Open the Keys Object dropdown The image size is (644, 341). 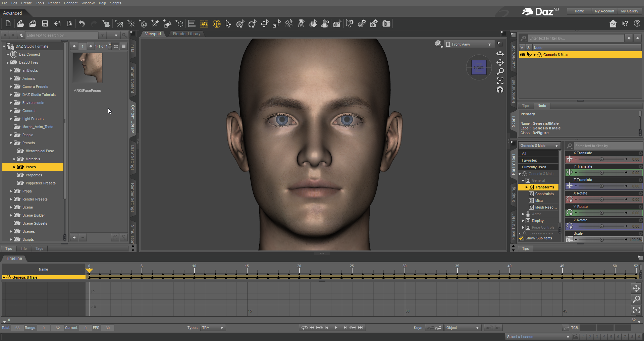point(463,328)
